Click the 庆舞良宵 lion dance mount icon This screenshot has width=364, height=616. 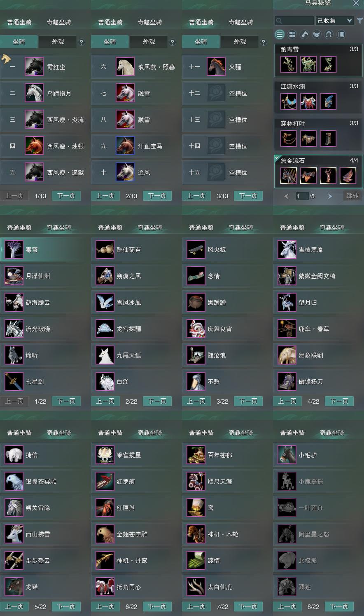pyautogui.click(x=196, y=329)
